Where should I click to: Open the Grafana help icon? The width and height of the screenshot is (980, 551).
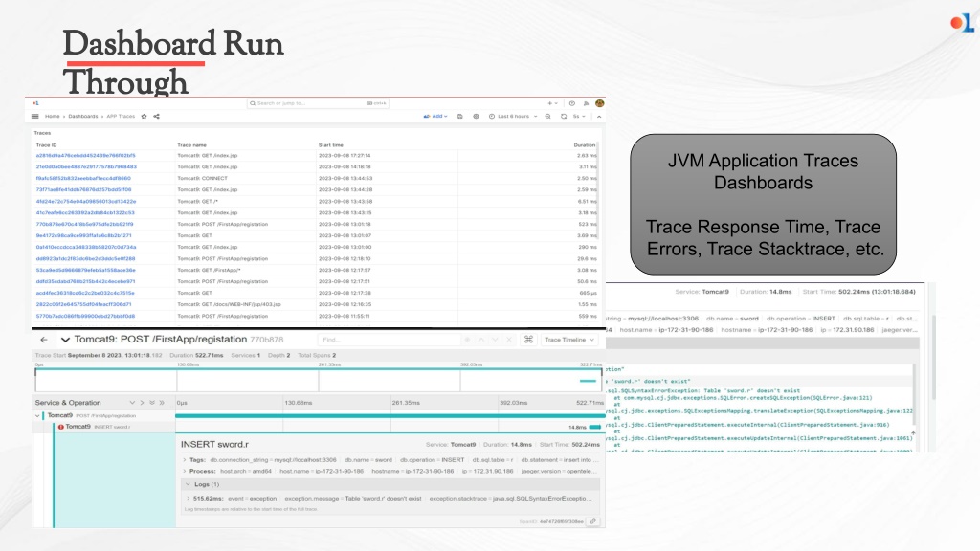(x=572, y=103)
